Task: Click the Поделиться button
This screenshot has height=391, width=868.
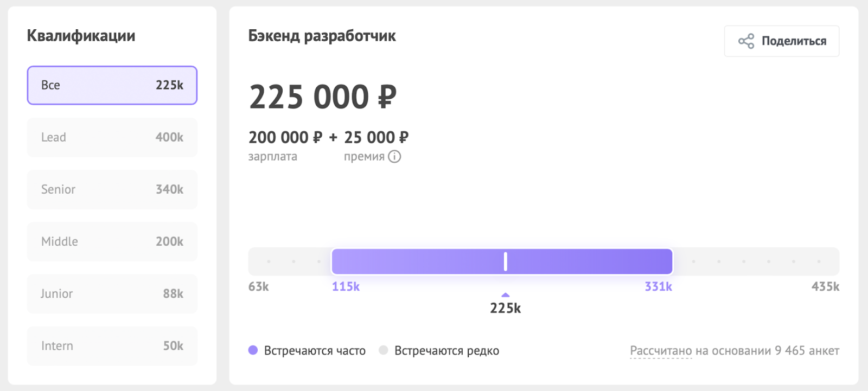Action: (x=781, y=41)
